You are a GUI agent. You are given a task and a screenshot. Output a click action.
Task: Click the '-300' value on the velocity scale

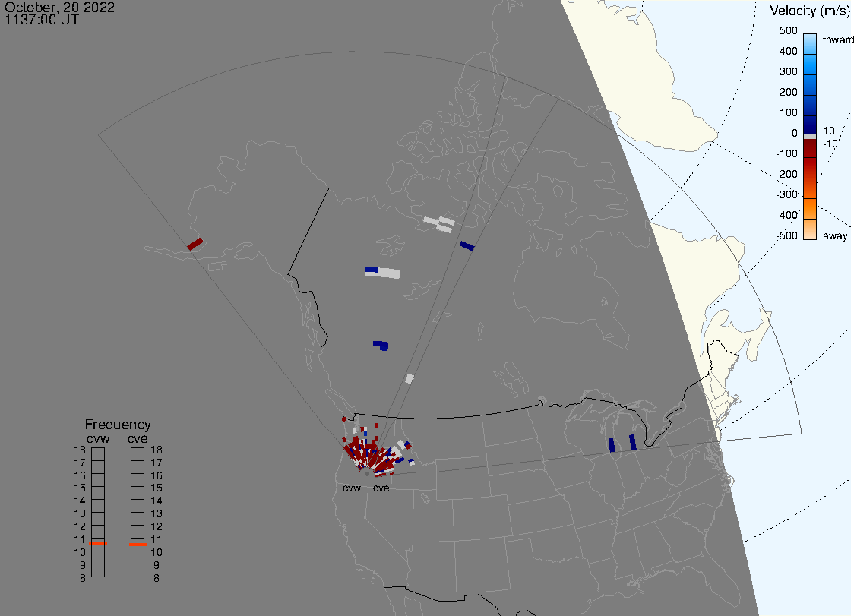786,194
